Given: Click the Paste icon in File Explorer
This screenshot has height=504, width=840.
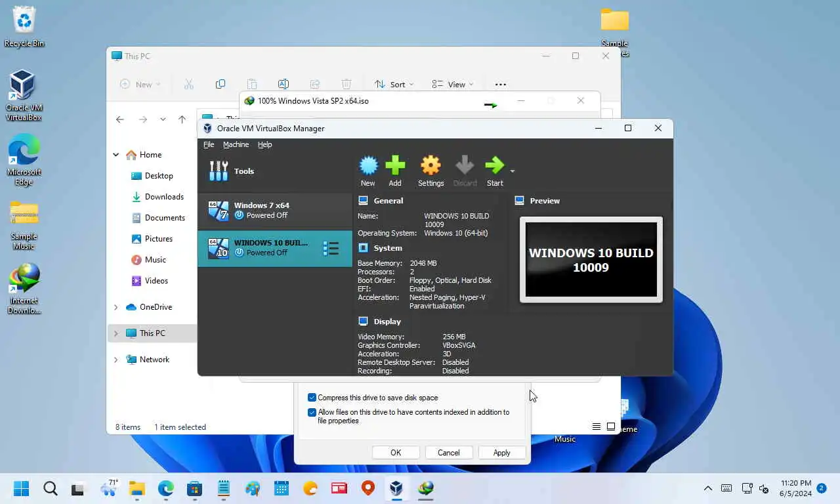Looking at the screenshot, I should pyautogui.click(x=252, y=84).
